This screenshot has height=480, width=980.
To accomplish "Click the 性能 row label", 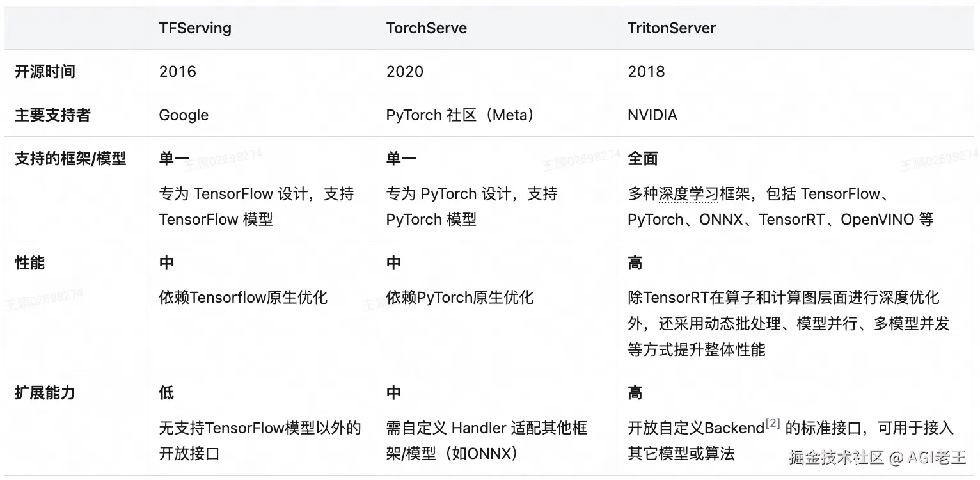I will (29, 263).
